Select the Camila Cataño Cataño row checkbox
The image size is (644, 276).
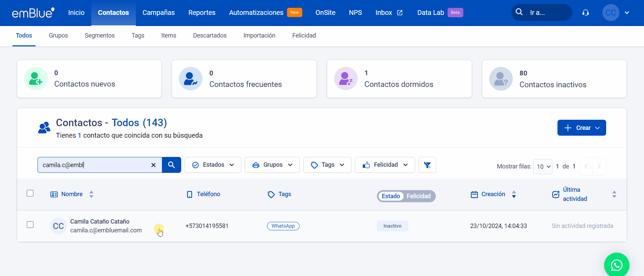coord(30,225)
